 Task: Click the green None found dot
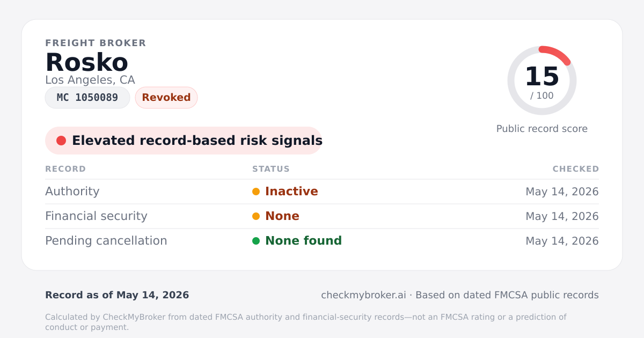[256, 241]
